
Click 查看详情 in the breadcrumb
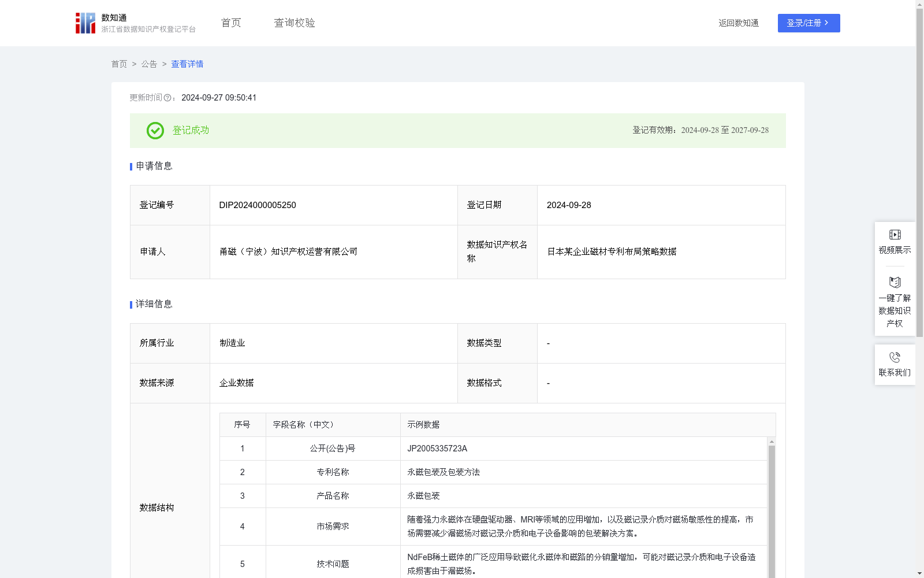(187, 64)
